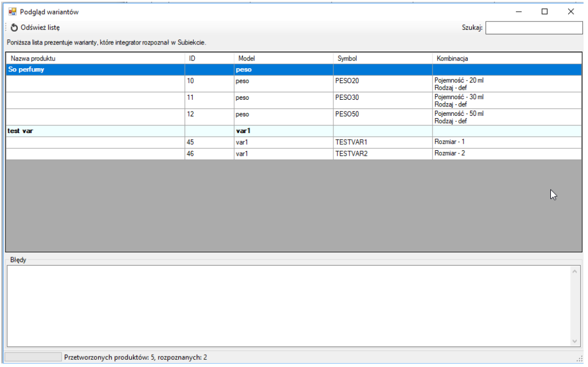
Task: Click the ID 12 cell
Action: pos(209,117)
